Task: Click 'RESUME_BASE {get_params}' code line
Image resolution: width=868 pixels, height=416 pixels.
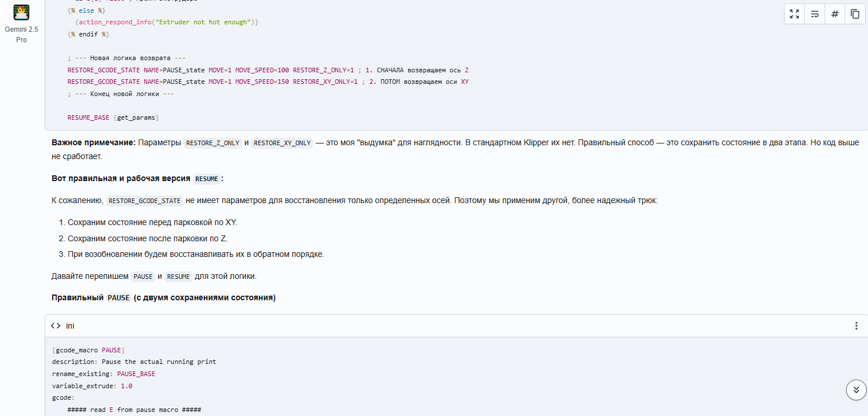Action: pos(113,117)
